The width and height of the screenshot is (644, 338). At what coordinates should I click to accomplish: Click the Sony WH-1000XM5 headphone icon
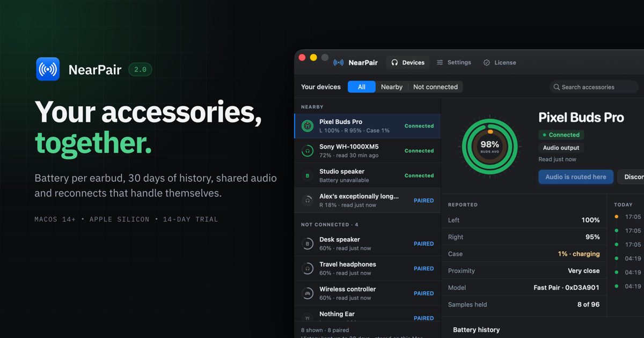(308, 151)
